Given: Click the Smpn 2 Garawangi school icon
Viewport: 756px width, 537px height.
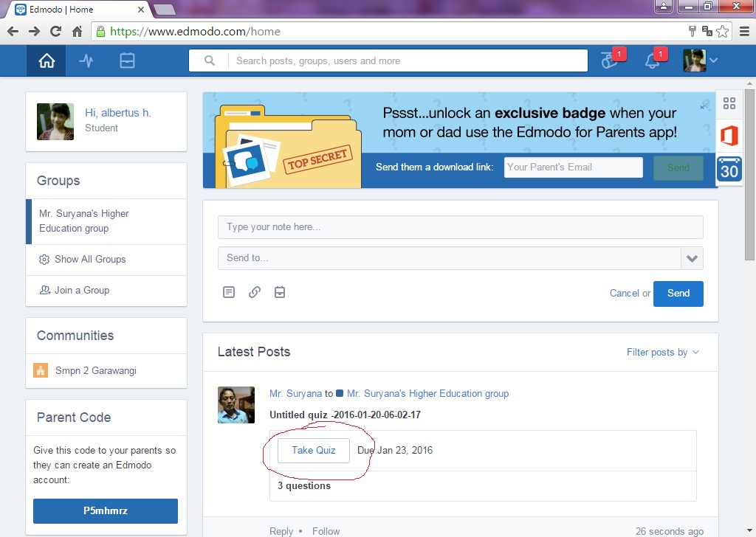Looking at the screenshot, I should pyautogui.click(x=41, y=370).
